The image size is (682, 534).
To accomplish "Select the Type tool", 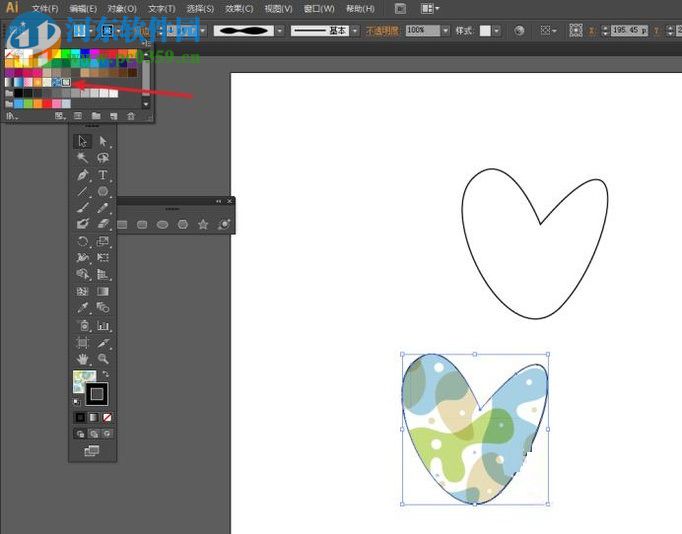I will [103, 175].
